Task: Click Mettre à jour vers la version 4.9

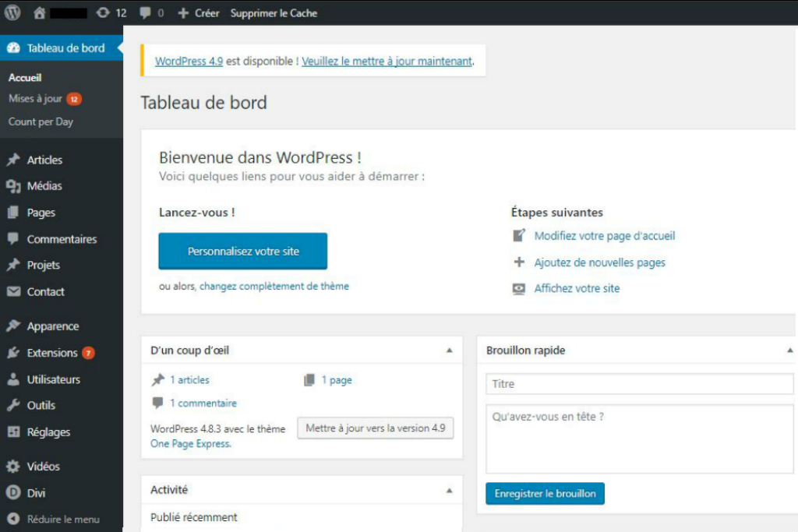Action: [x=376, y=428]
